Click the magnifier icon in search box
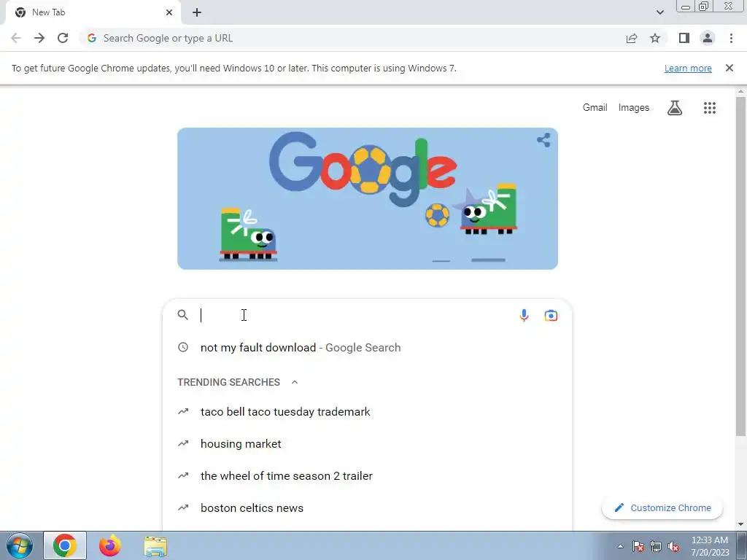The height and width of the screenshot is (560, 747). [183, 315]
